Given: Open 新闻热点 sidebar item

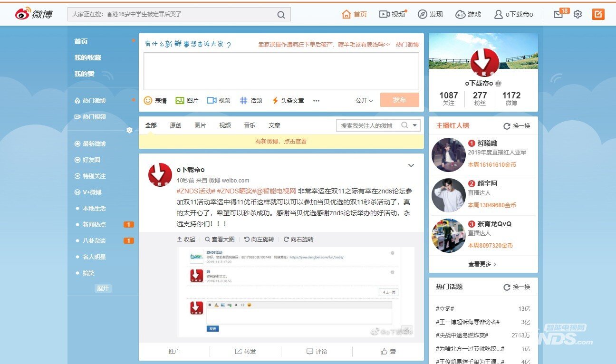Looking at the screenshot, I should [x=94, y=224].
